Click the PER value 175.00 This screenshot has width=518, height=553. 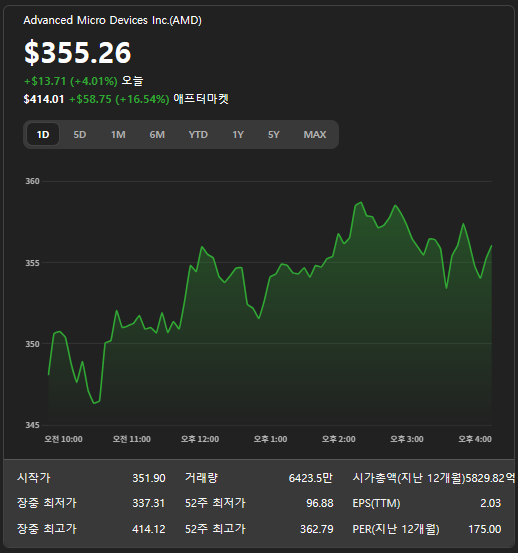click(x=485, y=529)
